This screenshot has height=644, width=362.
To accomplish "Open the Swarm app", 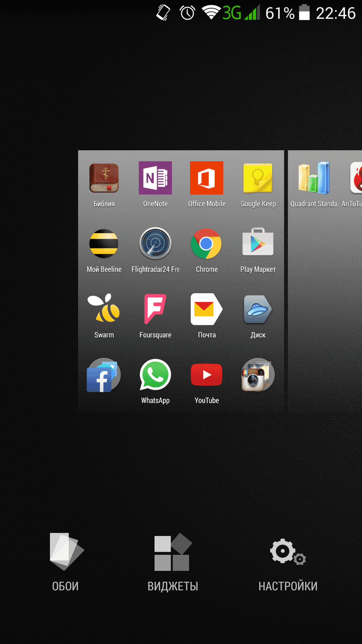I will (x=104, y=308).
